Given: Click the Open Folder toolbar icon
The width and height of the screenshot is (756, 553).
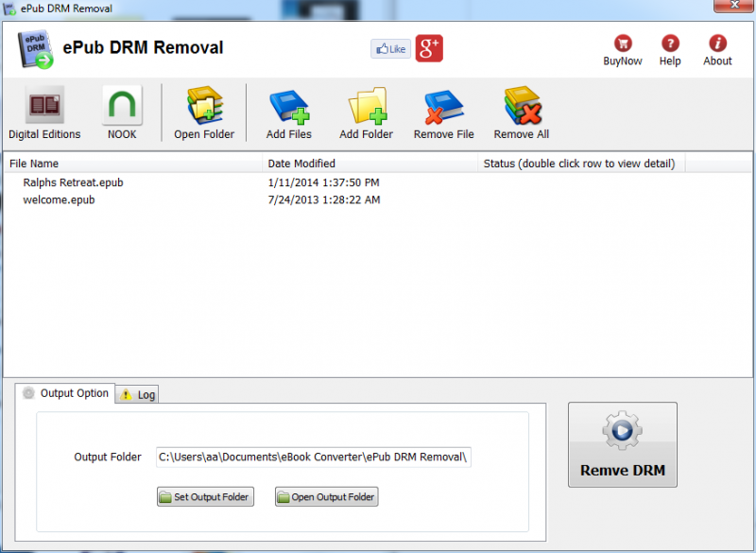Looking at the screenshot, I should 204,107.
